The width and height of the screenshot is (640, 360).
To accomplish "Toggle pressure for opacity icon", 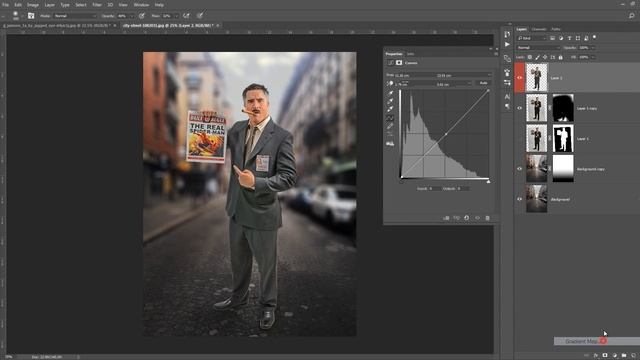I will (142, 16).
